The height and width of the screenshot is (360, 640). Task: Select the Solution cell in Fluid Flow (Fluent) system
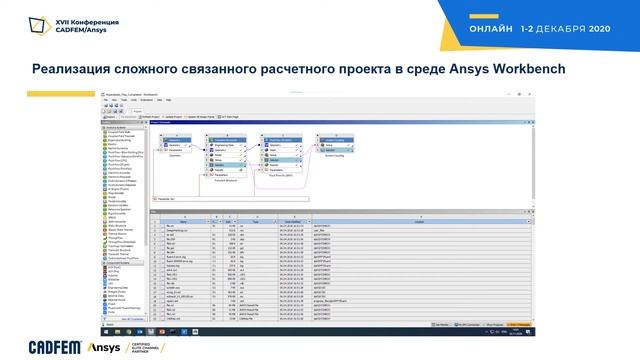(283, 160)
